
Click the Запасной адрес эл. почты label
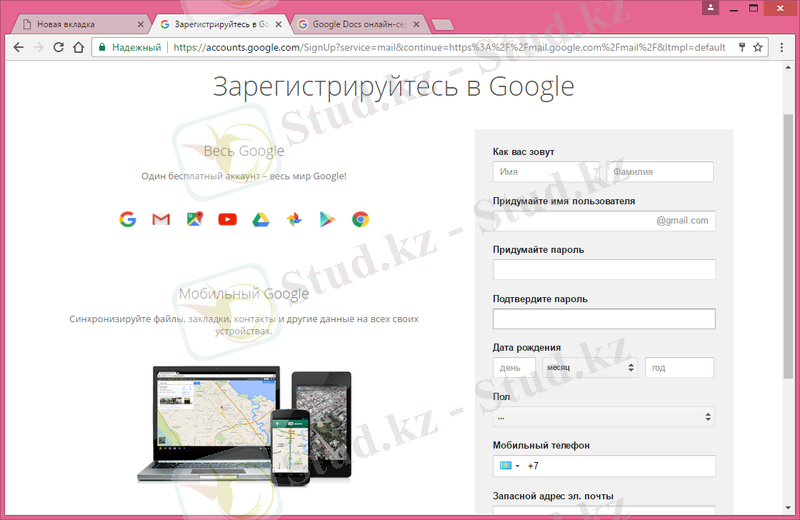553,496
